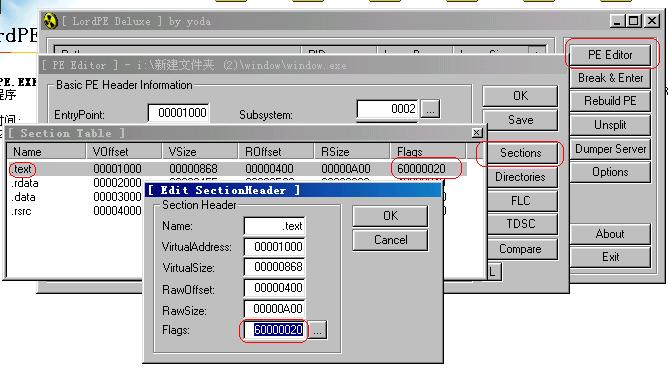Click the Compare button
The width and height of the screenshot is (668, 368).
coord(521,249)
